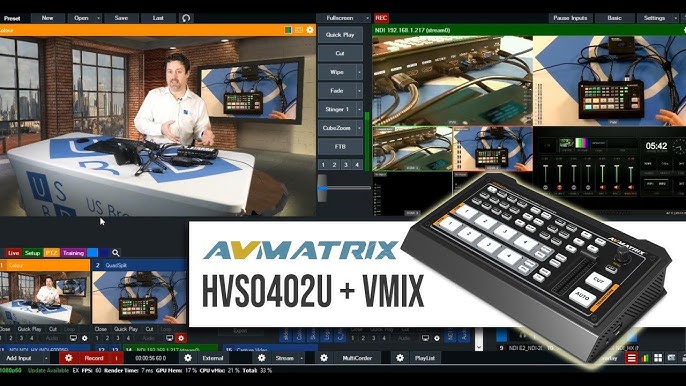Open stream settings gear beside Stream

click(x=262, y=358)
